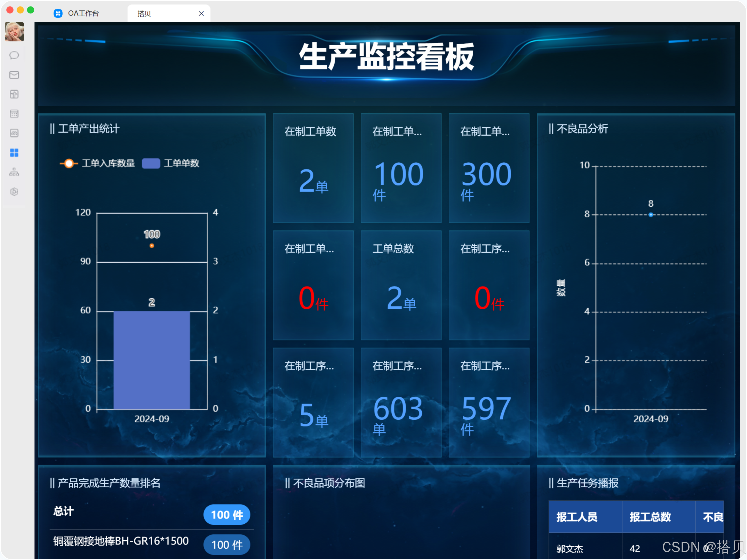
Task: Click the calendar icon in sidebar
Action: click(14, 114)
